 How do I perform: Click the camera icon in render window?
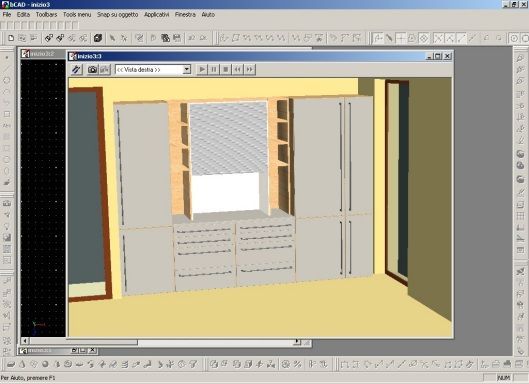click(x=92, y=70)
